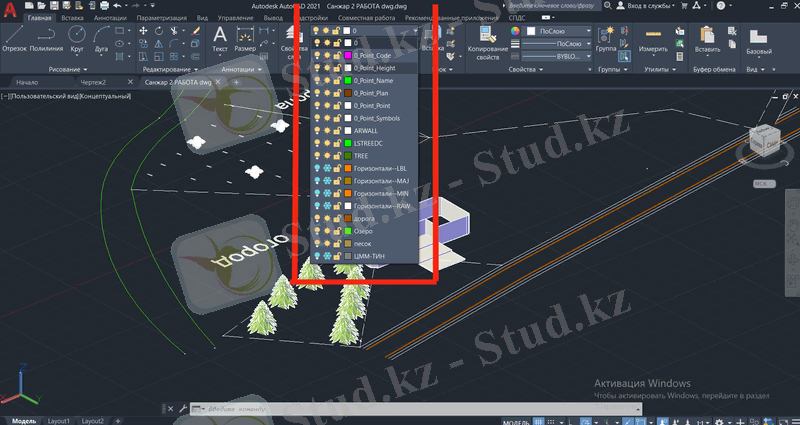Click the Offset tool icon
The height and width of the screenshot is (425, 800).
point(195,57)
